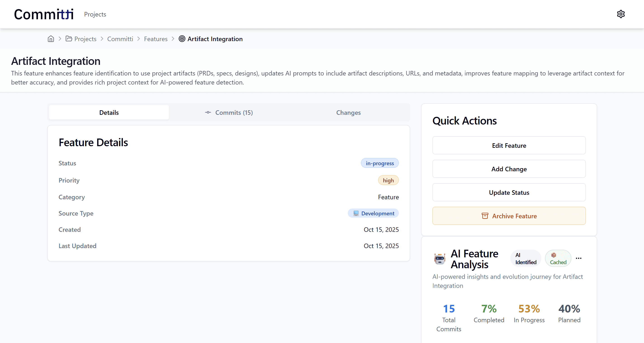The width and height of the screenshot is (644, 343).
Task: Click the package icon on Cached badge
Action: tap(554, 255)
